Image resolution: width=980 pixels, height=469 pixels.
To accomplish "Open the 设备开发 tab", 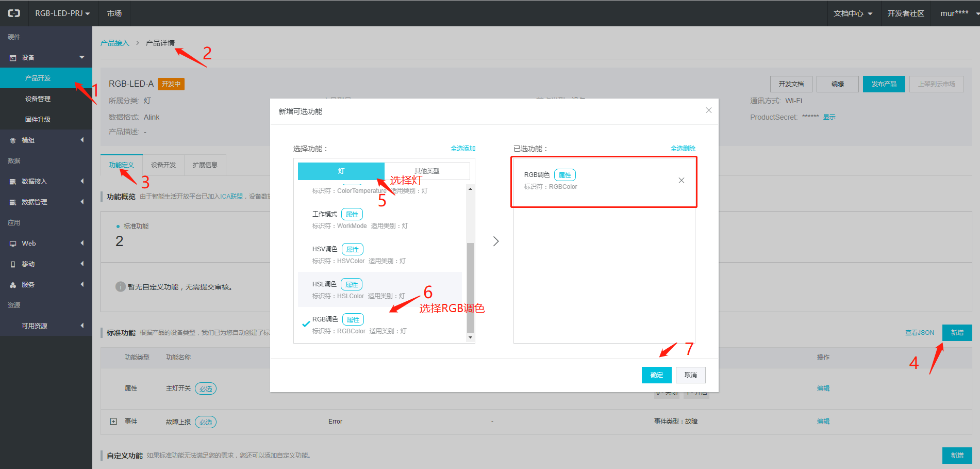I will [163, 165].
